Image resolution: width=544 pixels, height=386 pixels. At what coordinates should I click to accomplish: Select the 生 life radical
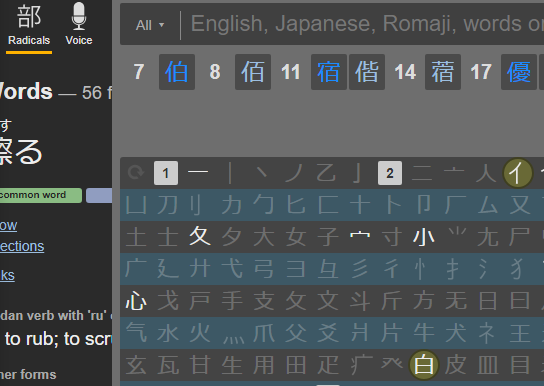(x=232, y=365)
